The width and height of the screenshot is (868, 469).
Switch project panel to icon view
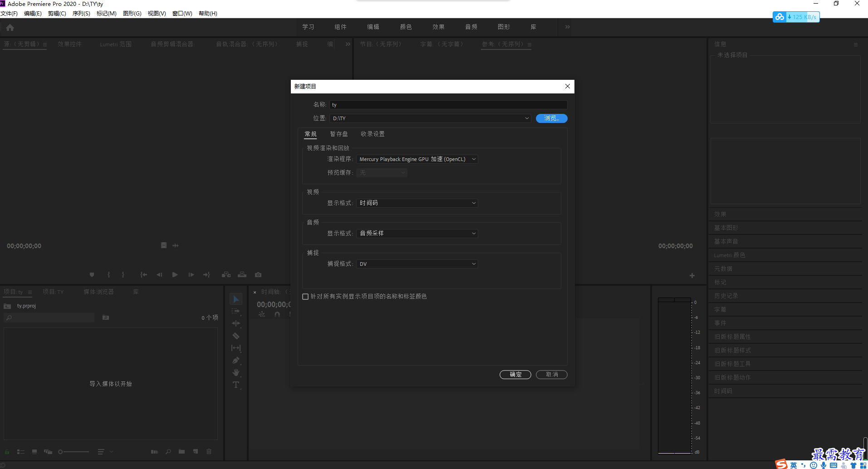click(34, 452)
